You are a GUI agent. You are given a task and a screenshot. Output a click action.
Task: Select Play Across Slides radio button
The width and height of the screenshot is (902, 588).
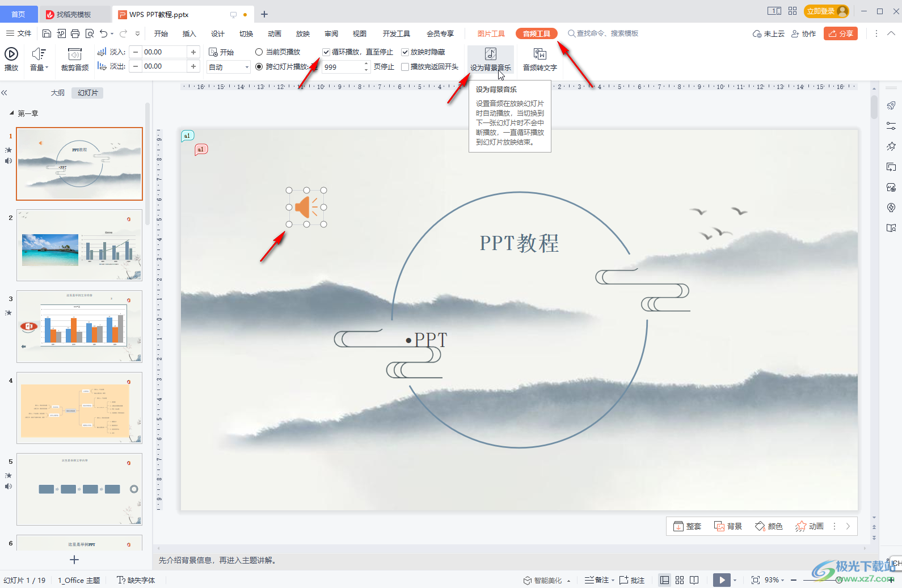tap(259, 67)
